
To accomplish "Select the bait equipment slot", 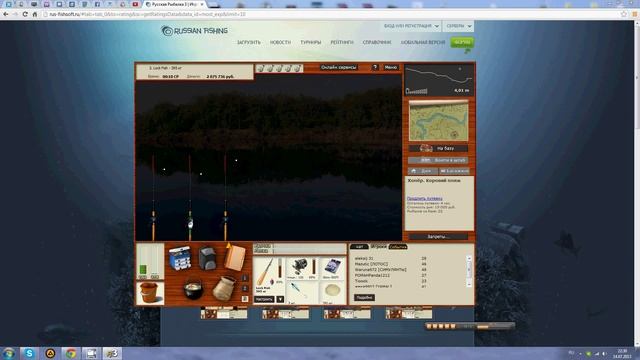I will pos(332,292).
